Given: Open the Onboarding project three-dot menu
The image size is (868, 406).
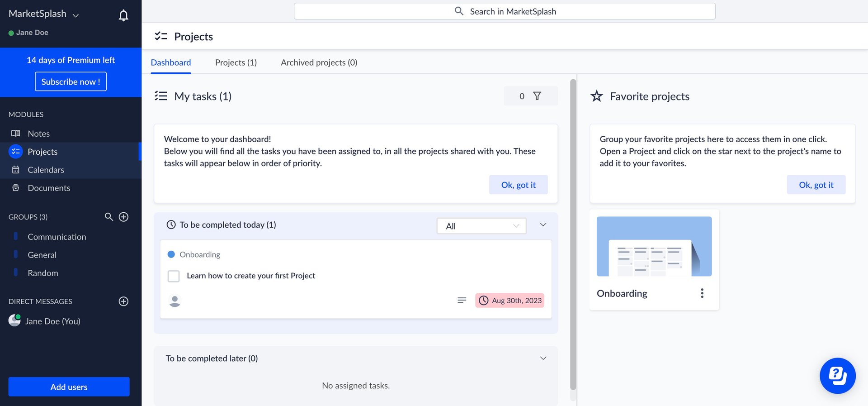Looking at the screenshot, I should tap(702, 293).
